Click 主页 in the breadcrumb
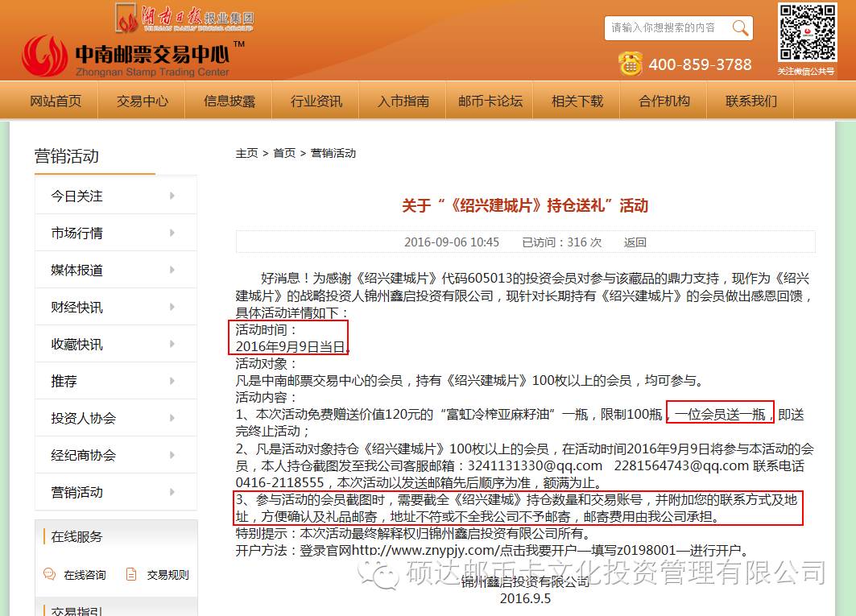 246,154
